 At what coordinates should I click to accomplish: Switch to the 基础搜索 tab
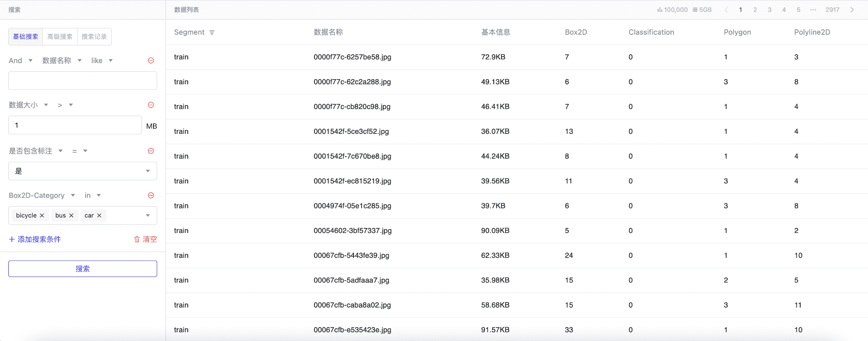25,36
